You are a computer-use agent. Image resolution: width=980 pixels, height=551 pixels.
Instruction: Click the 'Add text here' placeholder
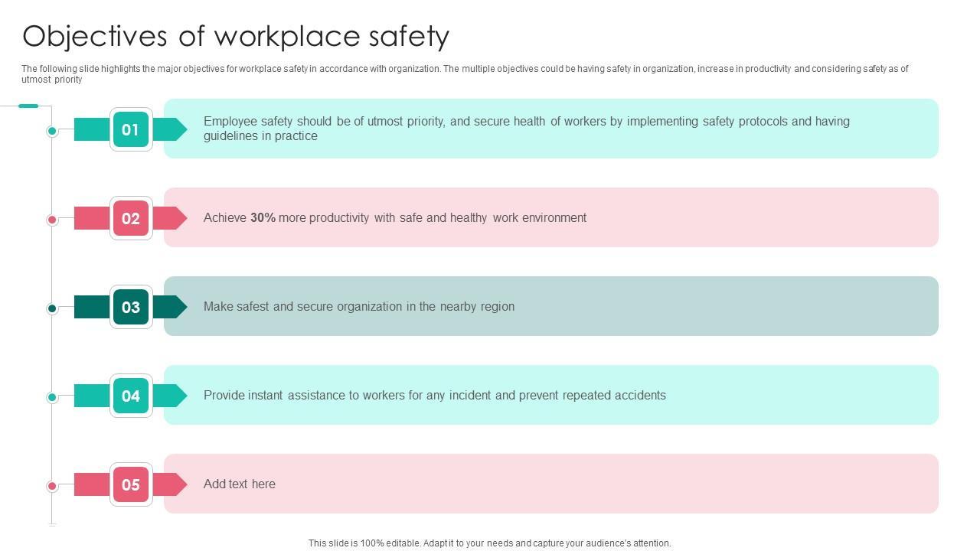(x=239, y=484)
